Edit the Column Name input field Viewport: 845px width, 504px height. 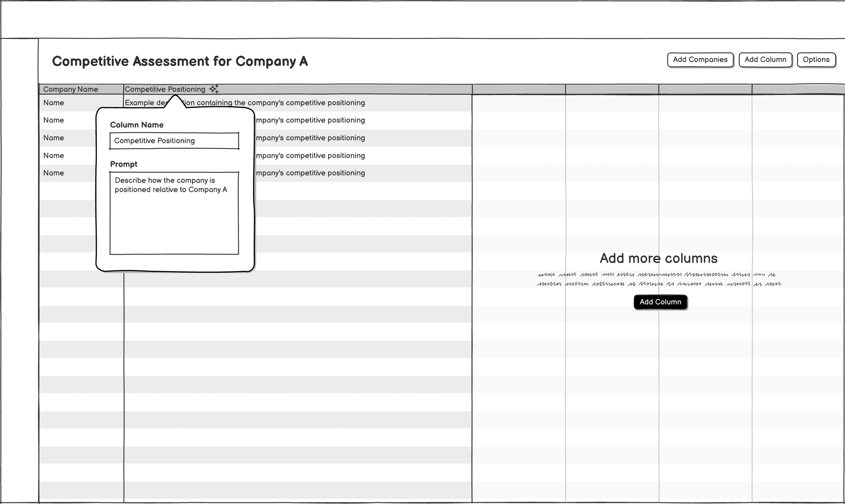(x=174, y=141)
